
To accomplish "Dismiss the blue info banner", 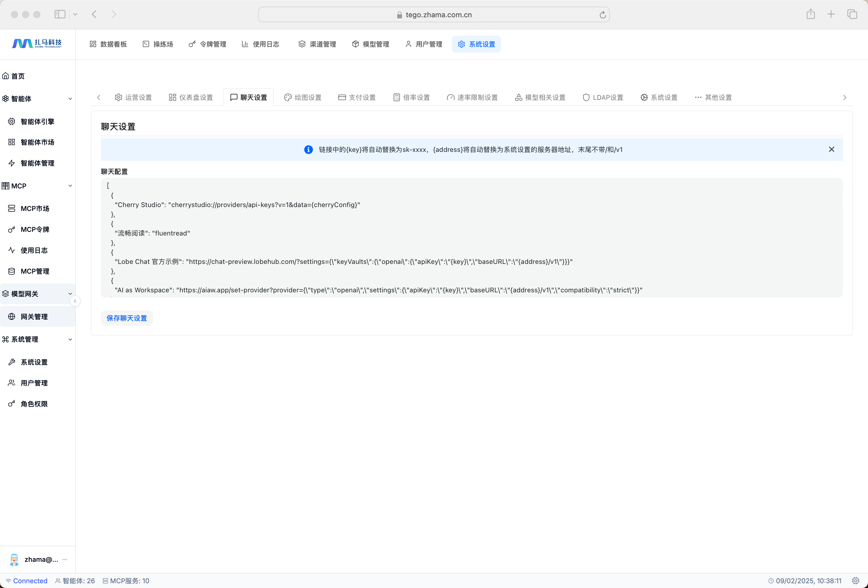I will click(831, 149).
